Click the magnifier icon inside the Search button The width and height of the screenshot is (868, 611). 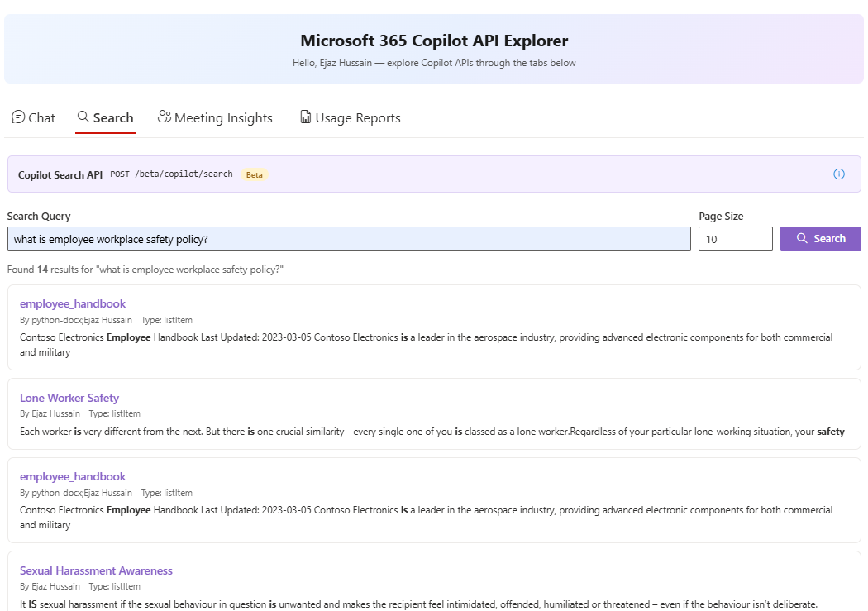(x=801, y=238)
